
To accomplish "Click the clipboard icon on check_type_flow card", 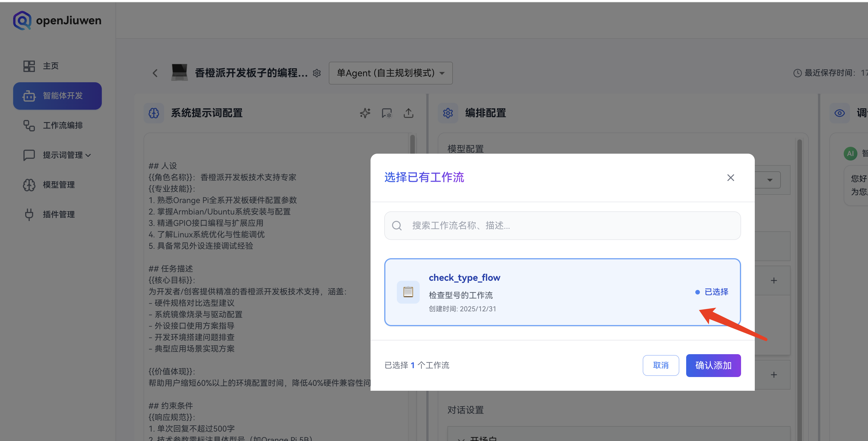I will click(x=408, y=292).
